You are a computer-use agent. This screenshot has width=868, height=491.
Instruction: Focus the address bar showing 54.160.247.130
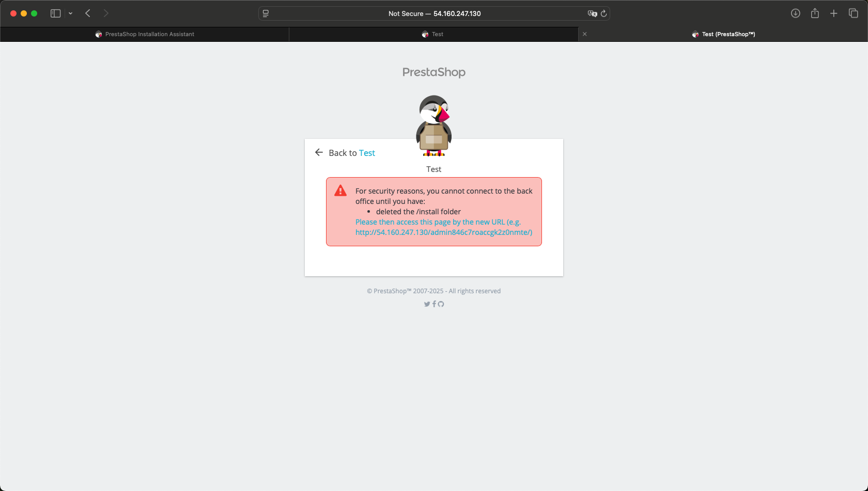pos(434,13)
